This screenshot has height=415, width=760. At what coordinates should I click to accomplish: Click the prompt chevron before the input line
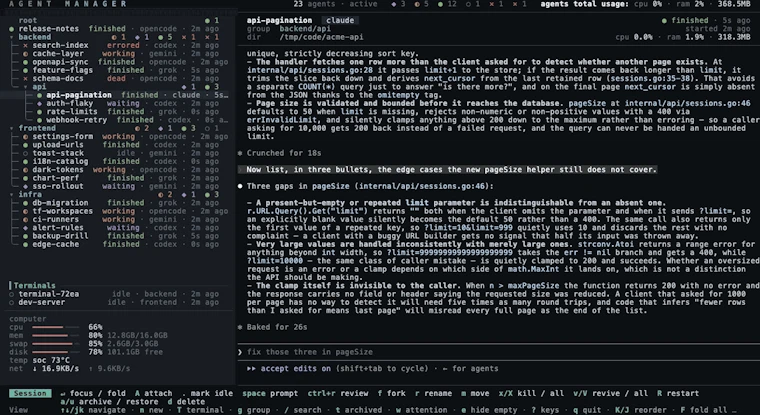pos(240,352)
